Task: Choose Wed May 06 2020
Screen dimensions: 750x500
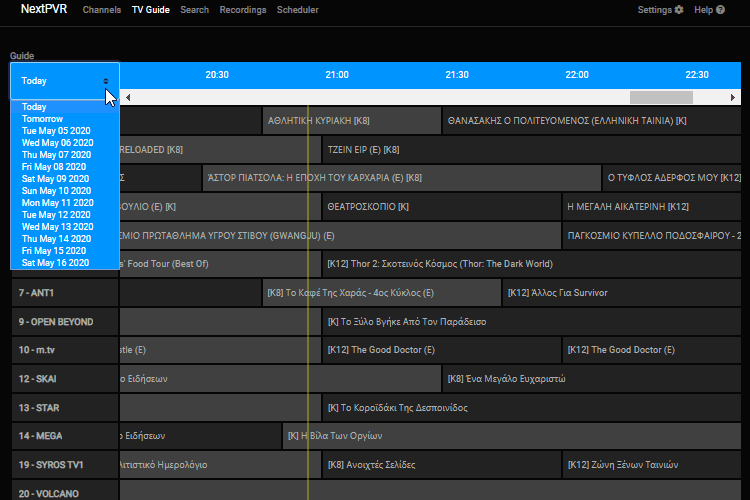Action: (x=65, y=143)
